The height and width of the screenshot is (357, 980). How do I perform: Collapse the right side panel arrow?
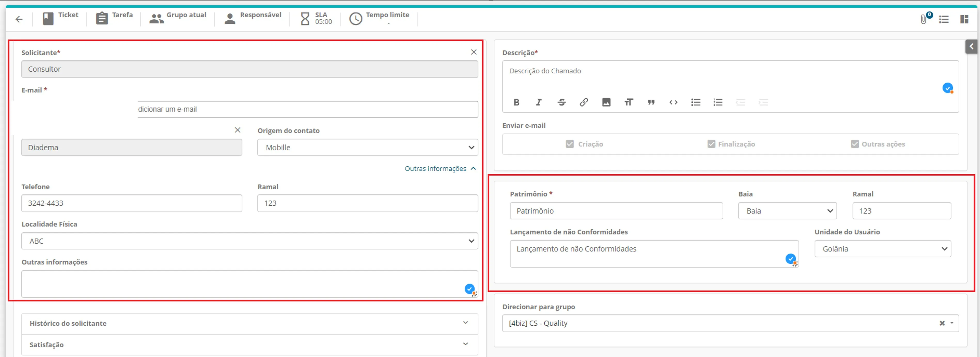971,46
